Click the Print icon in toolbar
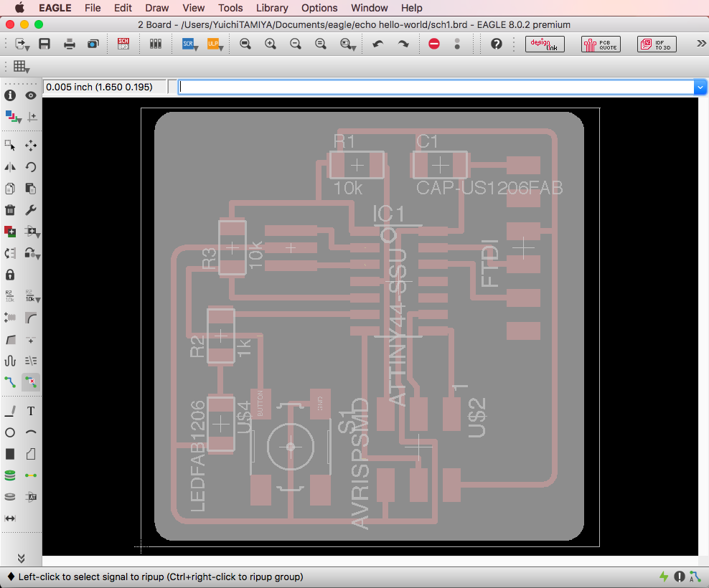Viewport: 709px width, 588px height. (69, 44)
